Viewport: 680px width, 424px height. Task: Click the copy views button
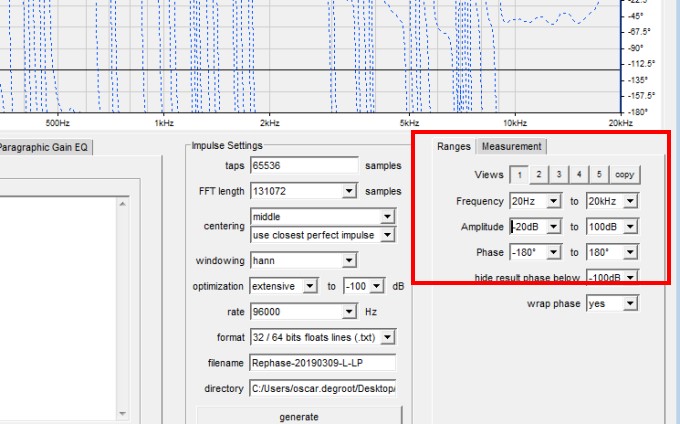coord(624,174)
